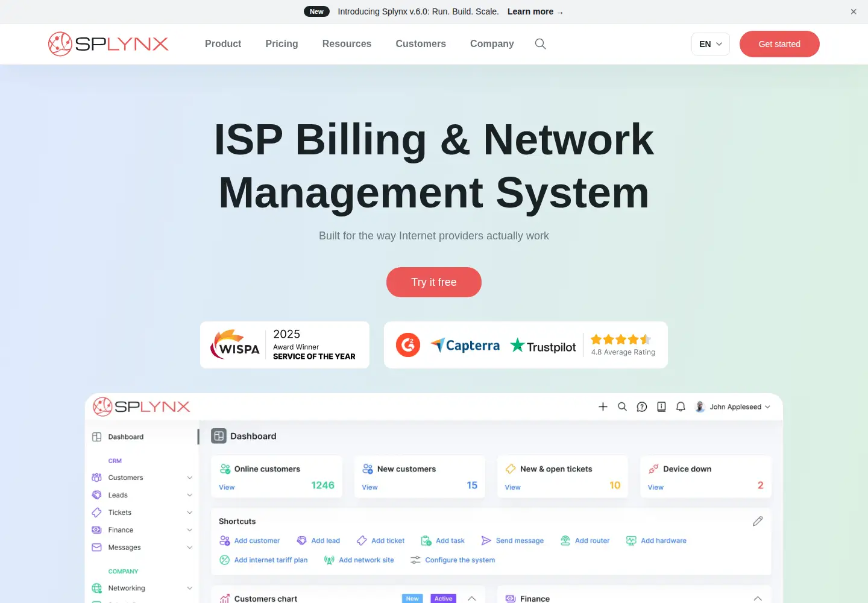Image resolution: width=868 pixels, height=603 pixels.
Task: Click the Trustpilot logo
Action: click(543, 346)
